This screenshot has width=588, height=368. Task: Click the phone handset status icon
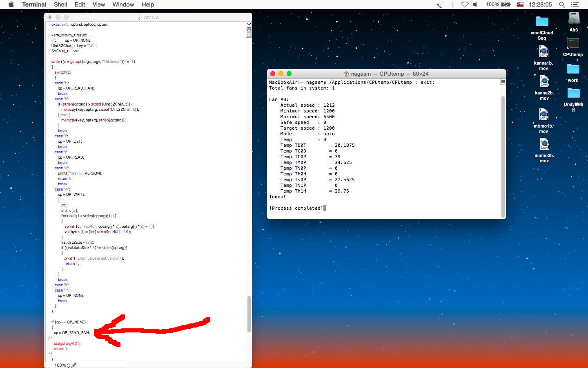[x=440, y=4]
